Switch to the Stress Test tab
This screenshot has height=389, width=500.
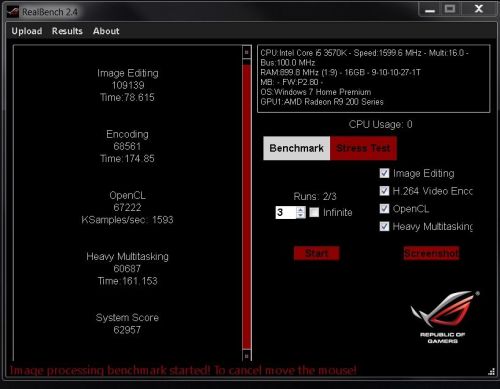(363, 148)
